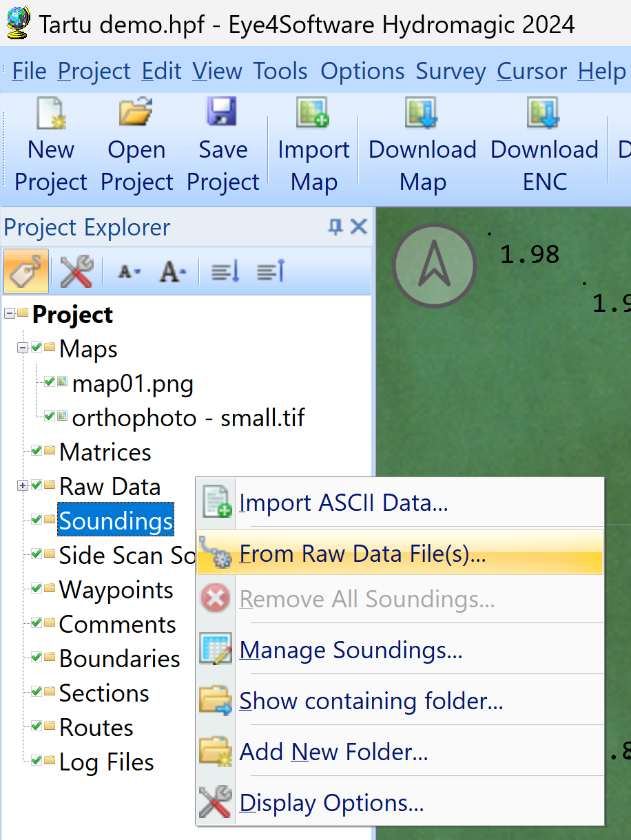
Task: Open the Help menu
Action: 601,71
